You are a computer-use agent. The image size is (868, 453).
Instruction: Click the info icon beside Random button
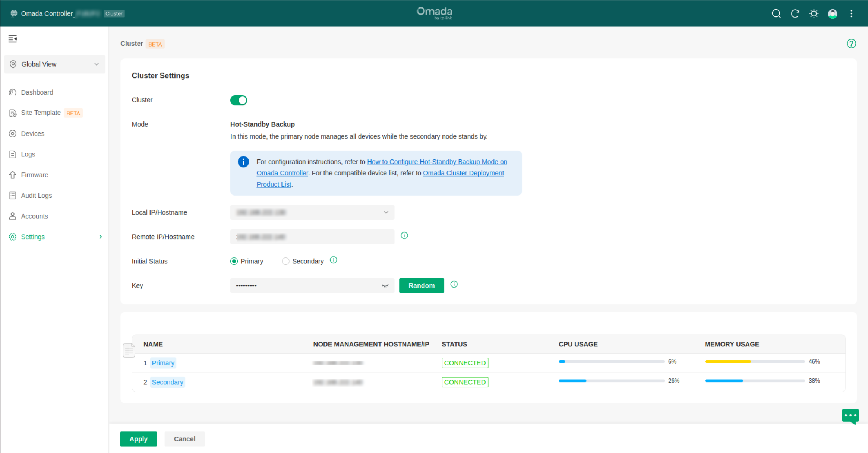[454, 284]
